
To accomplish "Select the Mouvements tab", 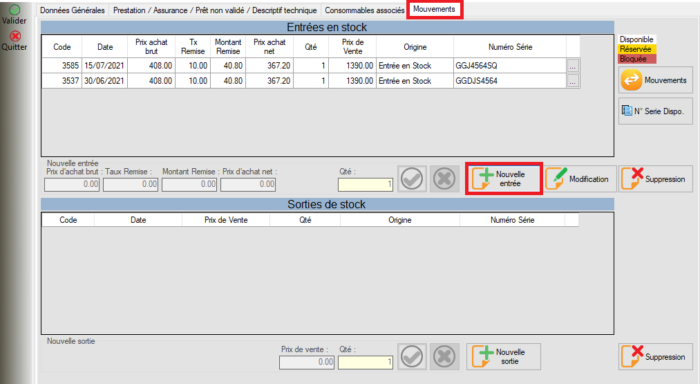I will tap(434, 9).
